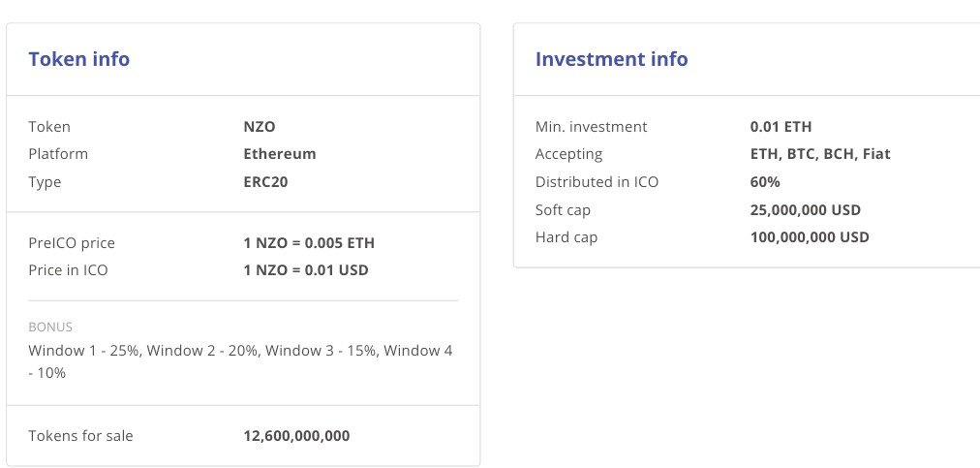The image size is (980, 468).
Task: Select the NZO token value
Action: [x=260, y=126]
